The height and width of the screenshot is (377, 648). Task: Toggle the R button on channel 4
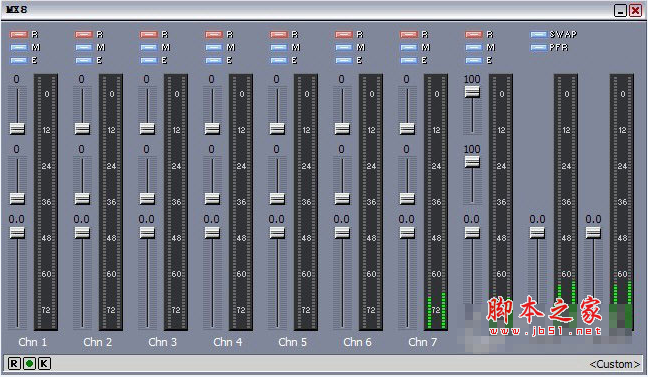click(x=214, y=34)
